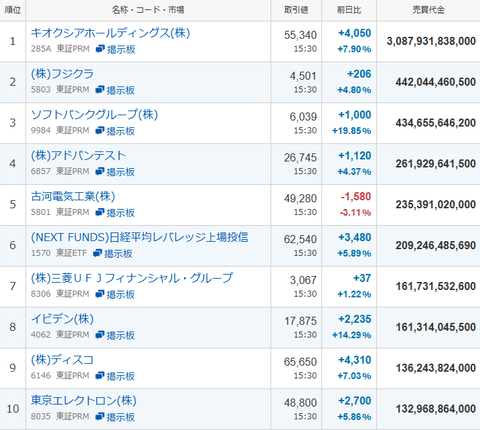The width and height of the screenshot is (480, 430).
Task: Open the 掲示板 icon for イビデン
Action: (115, 335)
